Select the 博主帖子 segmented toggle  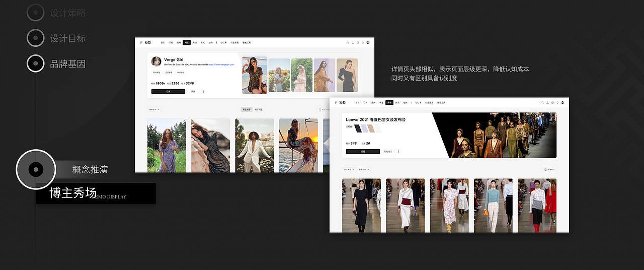247,109
